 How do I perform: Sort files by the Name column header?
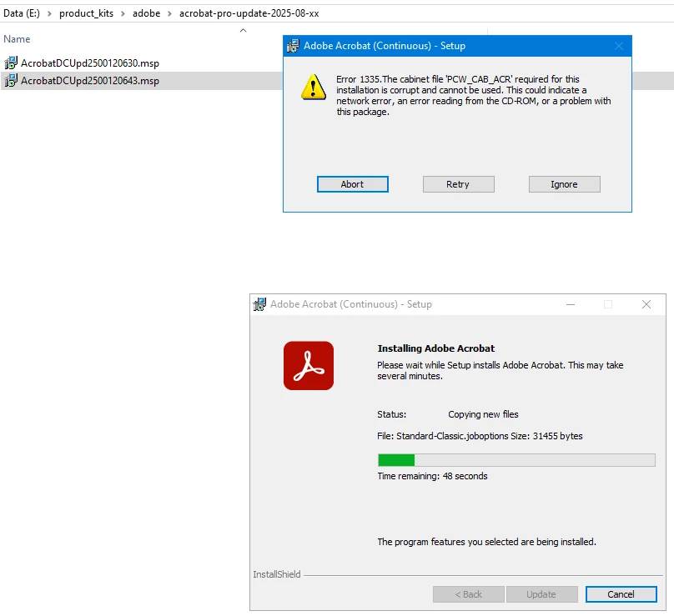point(17,39)
